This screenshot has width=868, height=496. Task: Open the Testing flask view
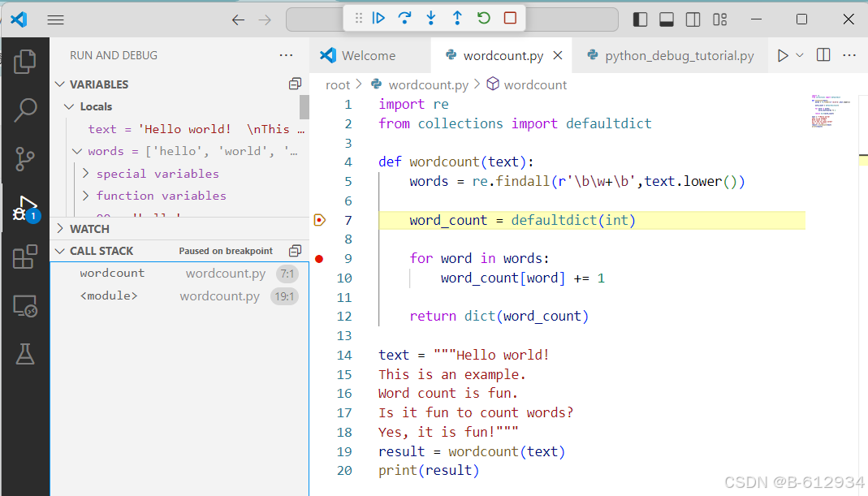click(25, 354)
